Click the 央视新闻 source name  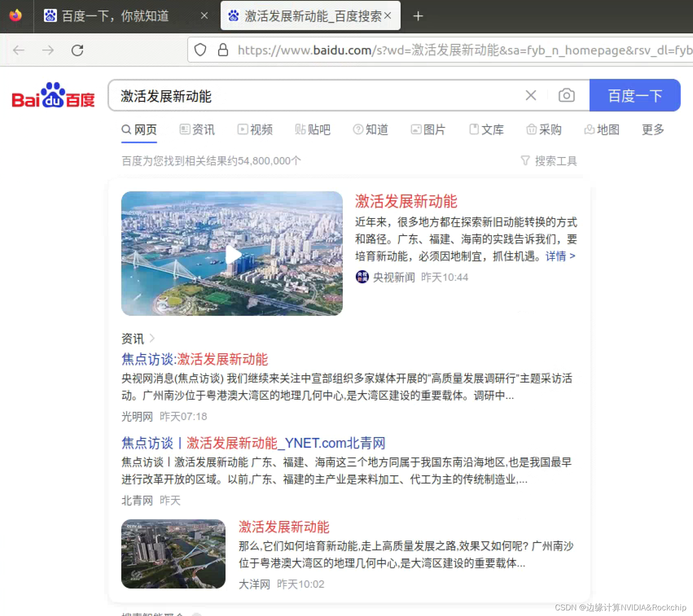tap(394, 277)
